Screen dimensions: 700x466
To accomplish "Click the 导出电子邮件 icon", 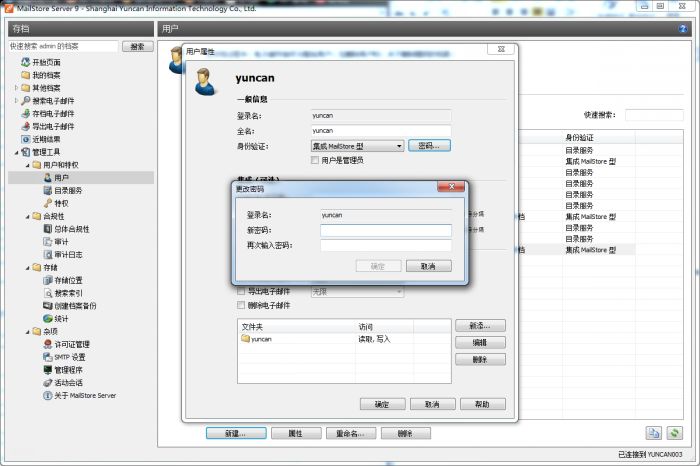I will pyautogui.click(x=26, y=126).
